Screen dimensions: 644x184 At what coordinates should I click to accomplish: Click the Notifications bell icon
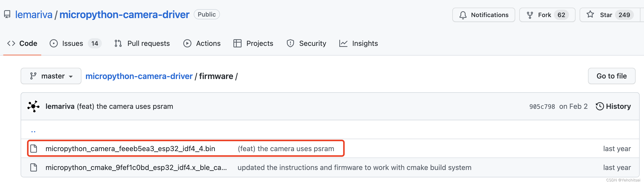463,15
